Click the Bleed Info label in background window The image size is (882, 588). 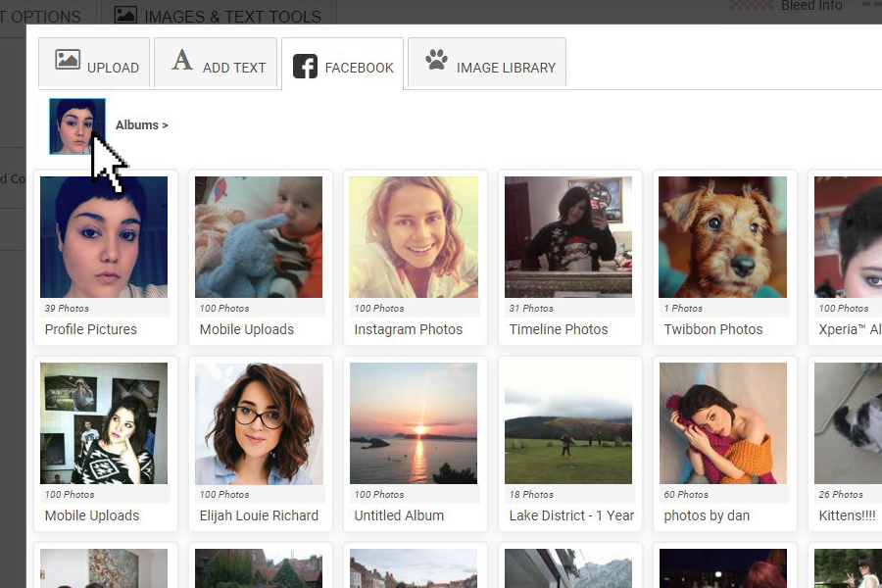[811, 6]
